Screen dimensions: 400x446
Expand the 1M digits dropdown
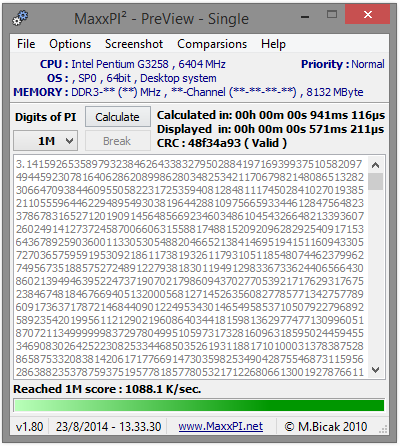(x=46, y=141)
